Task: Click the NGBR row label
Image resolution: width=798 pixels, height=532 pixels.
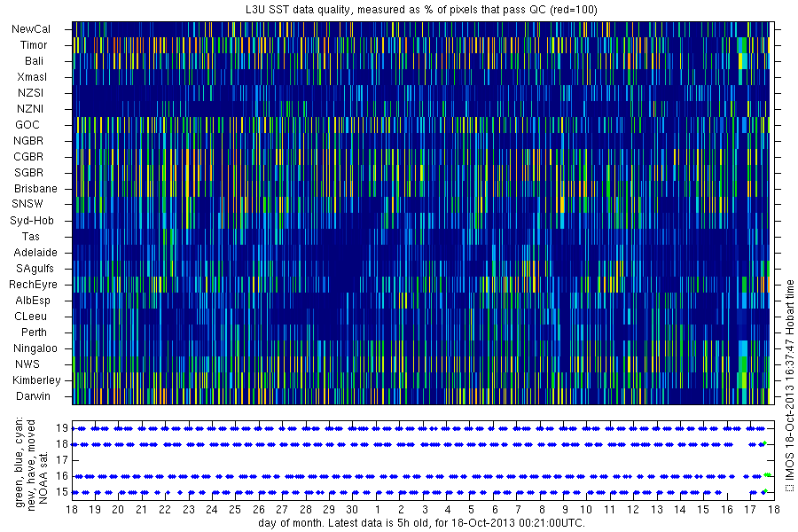Action: pyautogui.click(x=28, y=140)
